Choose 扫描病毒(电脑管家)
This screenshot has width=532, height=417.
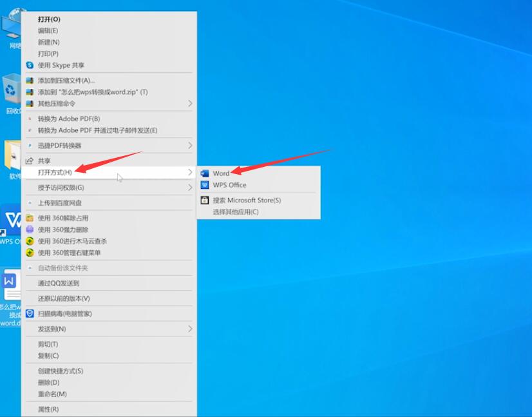coord(109,314)
